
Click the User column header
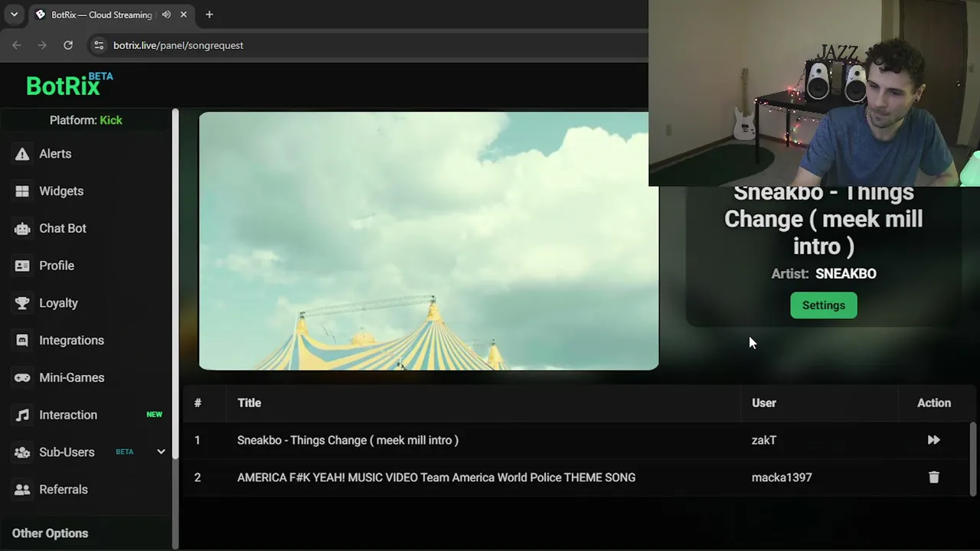click(x=764, y=403)
